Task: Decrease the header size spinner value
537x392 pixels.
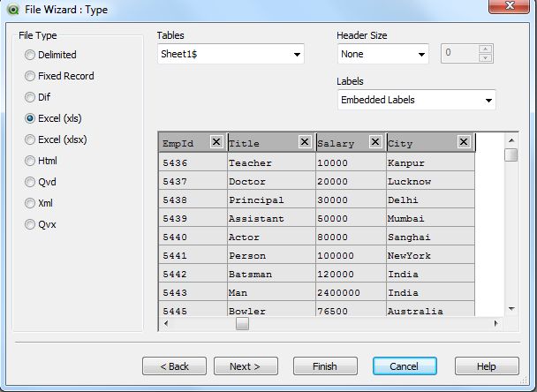Action: pos(485,58)
